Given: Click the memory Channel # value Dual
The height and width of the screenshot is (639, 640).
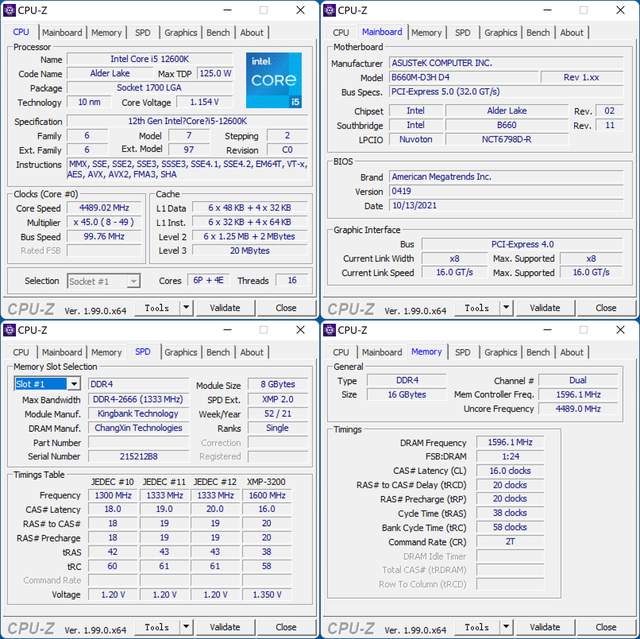Looking at the screenshot, I should [x=578, y=380].
